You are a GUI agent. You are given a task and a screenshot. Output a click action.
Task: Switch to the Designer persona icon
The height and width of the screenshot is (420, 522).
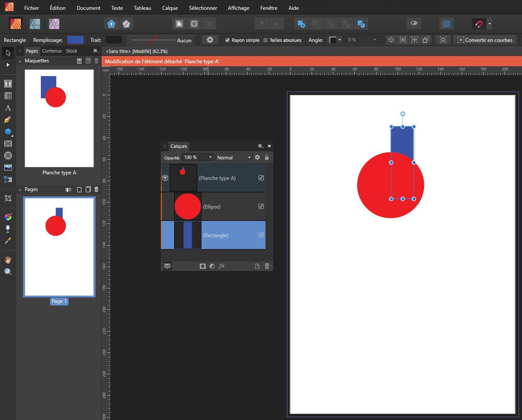[35, 24]
